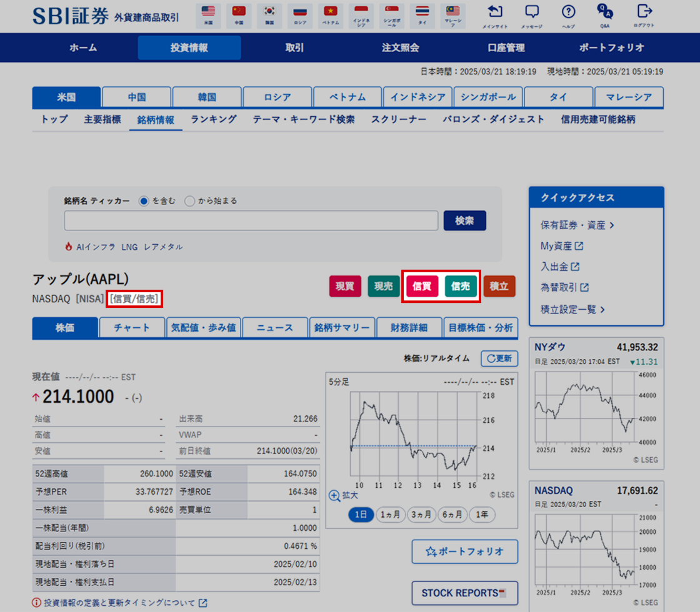Click the 信買 margin buy button
This screenshot has height=612, width=700.
coord(422,287)
